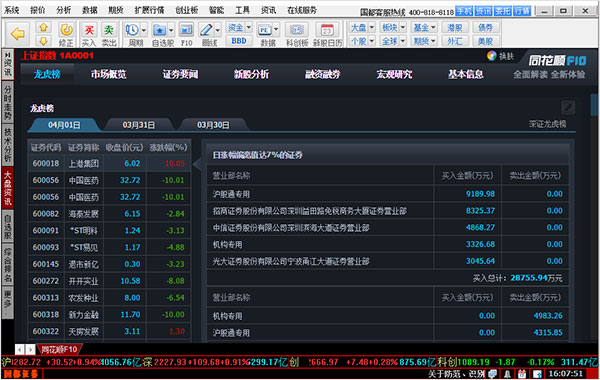
Task: Click the 深证龙虎榜 link
Action: pos(547,124)
